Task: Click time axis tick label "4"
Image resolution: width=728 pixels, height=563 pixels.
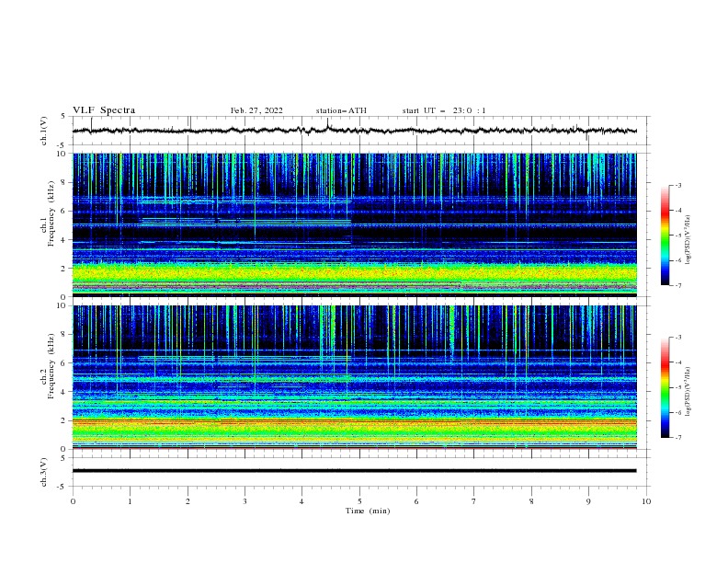Action: pos(301,501)
